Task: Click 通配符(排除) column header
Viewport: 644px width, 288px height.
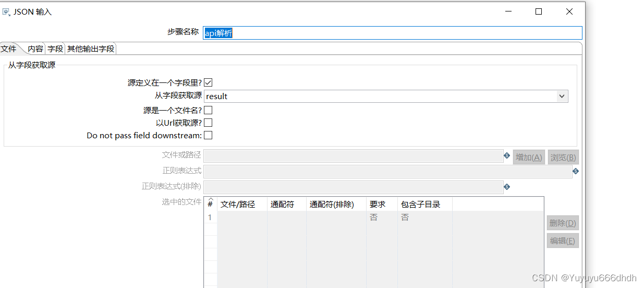Action: [336, 204]
